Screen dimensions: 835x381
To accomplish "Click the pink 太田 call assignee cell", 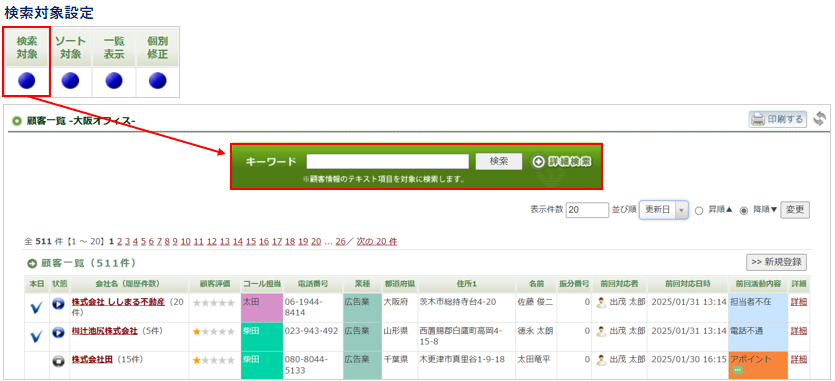I will pos(261,307).
